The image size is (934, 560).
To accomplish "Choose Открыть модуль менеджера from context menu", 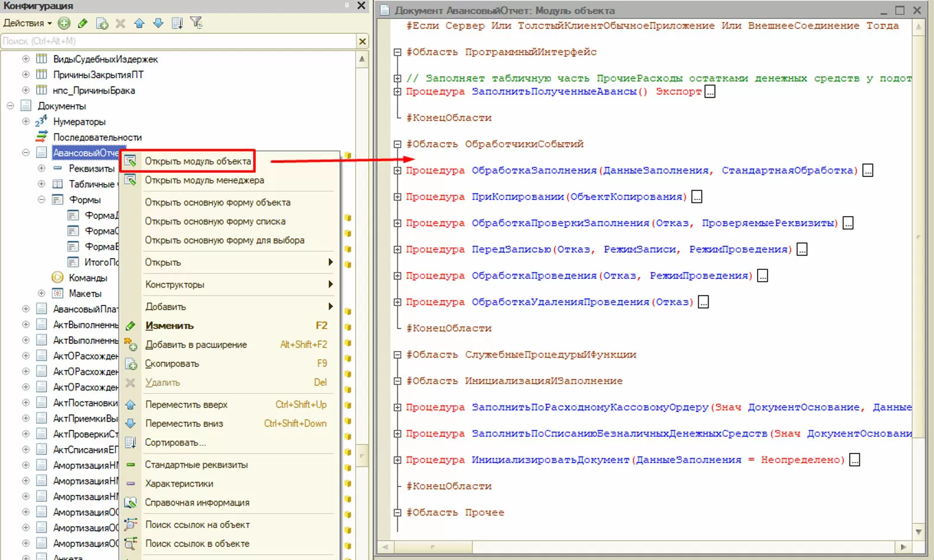I will pos(204,180).
